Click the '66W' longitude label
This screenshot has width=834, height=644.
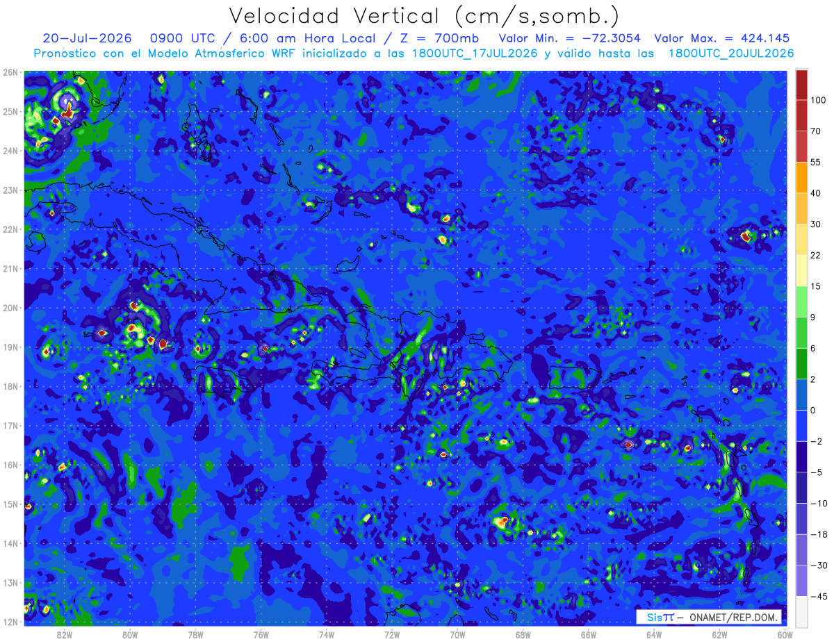[x=589, y=634]
